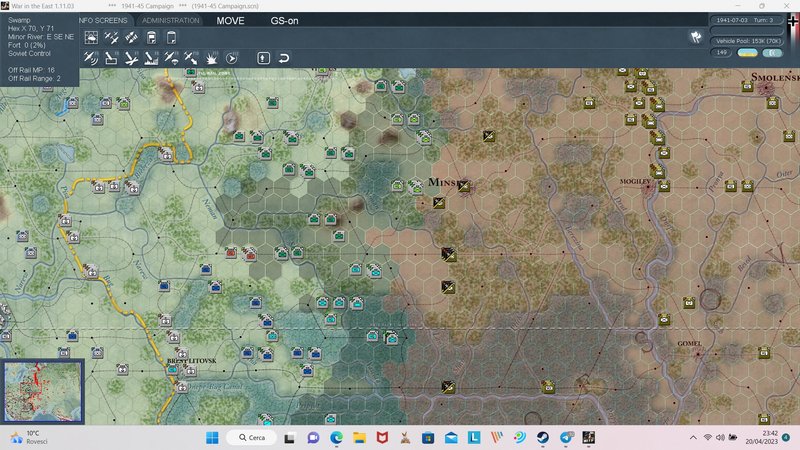
Task: Select the Gomel city hex
Action: tap(698, 354)
